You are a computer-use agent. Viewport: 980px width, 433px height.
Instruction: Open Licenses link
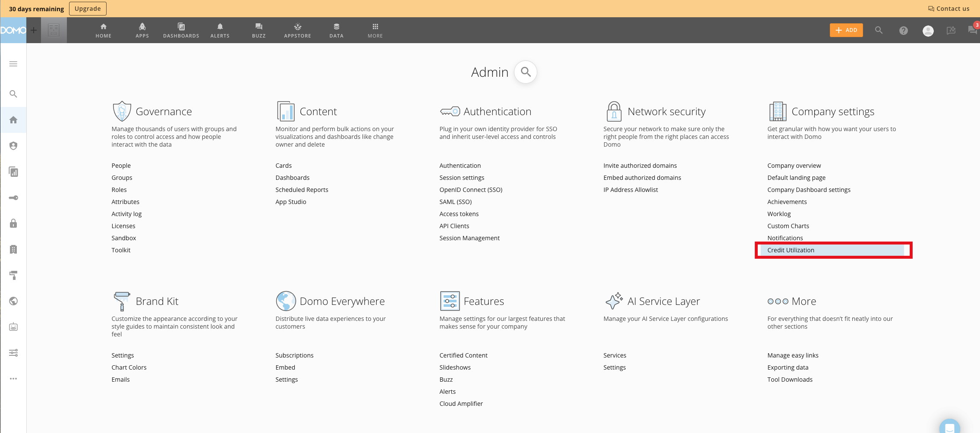click(123, 226)
